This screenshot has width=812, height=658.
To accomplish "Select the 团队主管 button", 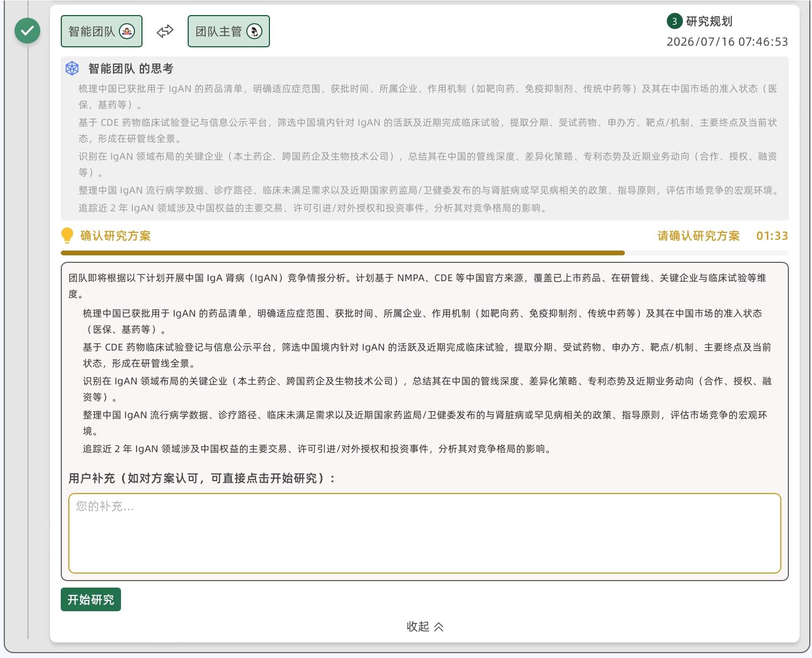I will click(x=229, y=31).
